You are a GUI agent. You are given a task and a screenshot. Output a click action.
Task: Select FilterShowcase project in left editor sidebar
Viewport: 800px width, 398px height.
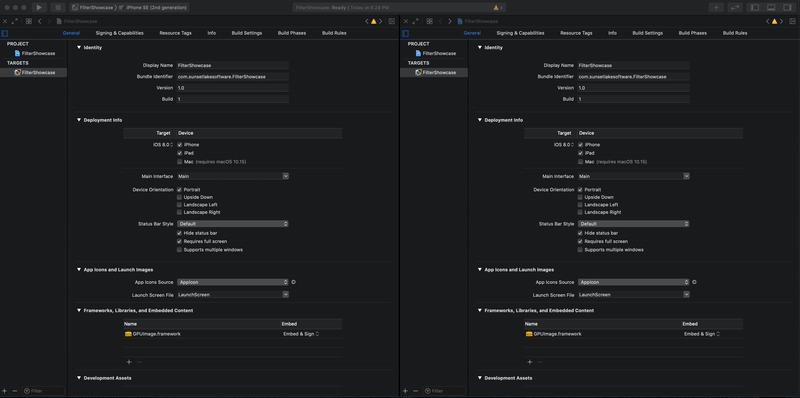click(x=35, y=53)
